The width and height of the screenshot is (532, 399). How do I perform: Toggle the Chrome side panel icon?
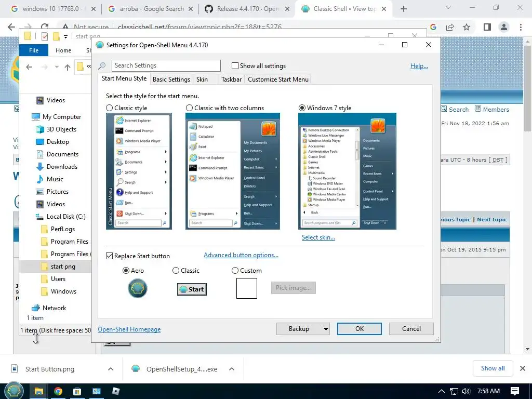(487, 27)
